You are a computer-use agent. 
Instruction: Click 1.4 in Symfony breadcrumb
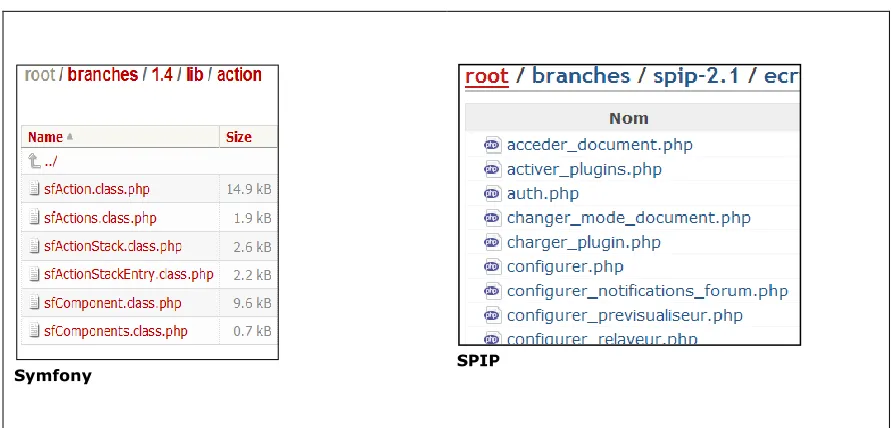coord(162,75)
